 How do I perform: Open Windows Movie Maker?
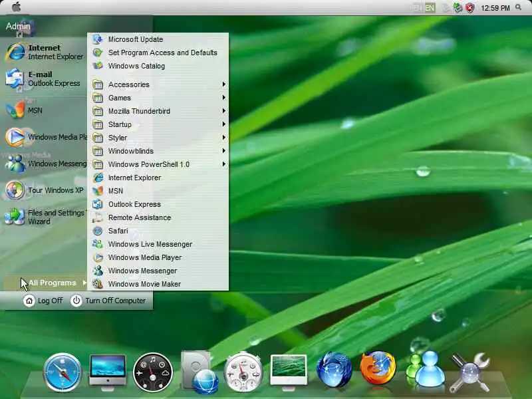[158, 284]
